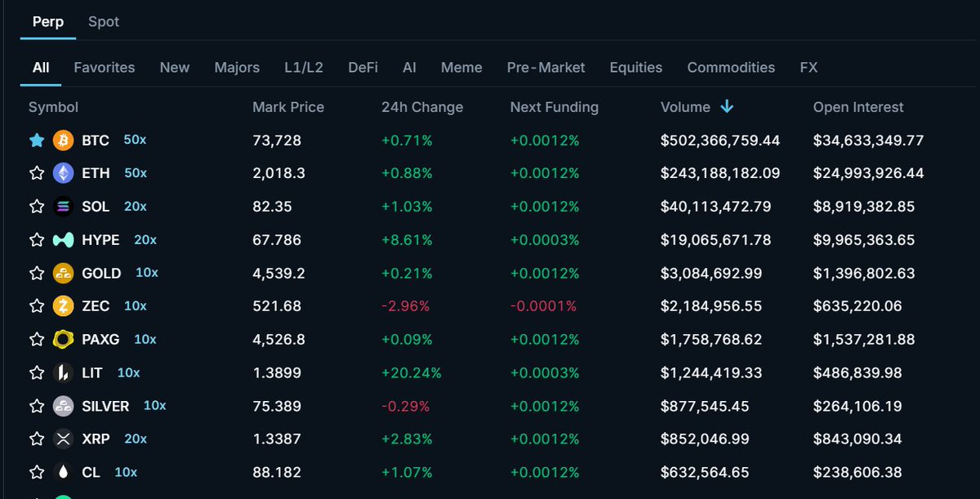Click the HYPE token icon
980x499 pixels.
pos(63,240)
